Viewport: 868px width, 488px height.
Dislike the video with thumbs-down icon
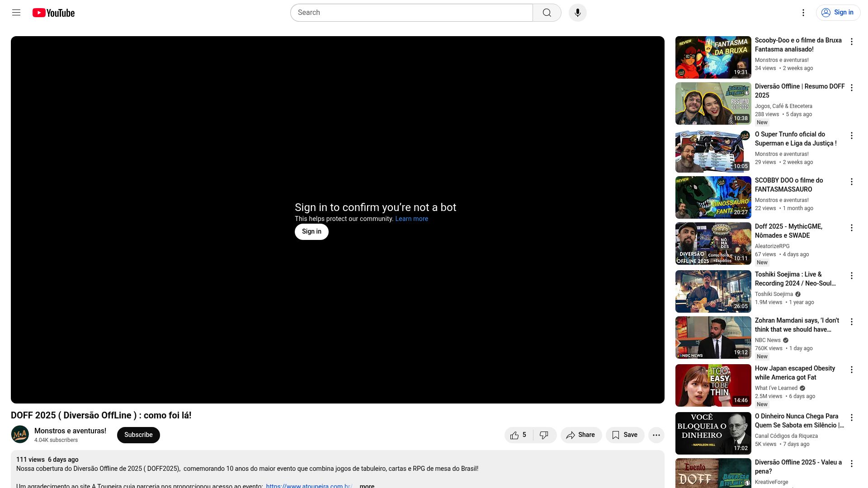coord(544,435)
